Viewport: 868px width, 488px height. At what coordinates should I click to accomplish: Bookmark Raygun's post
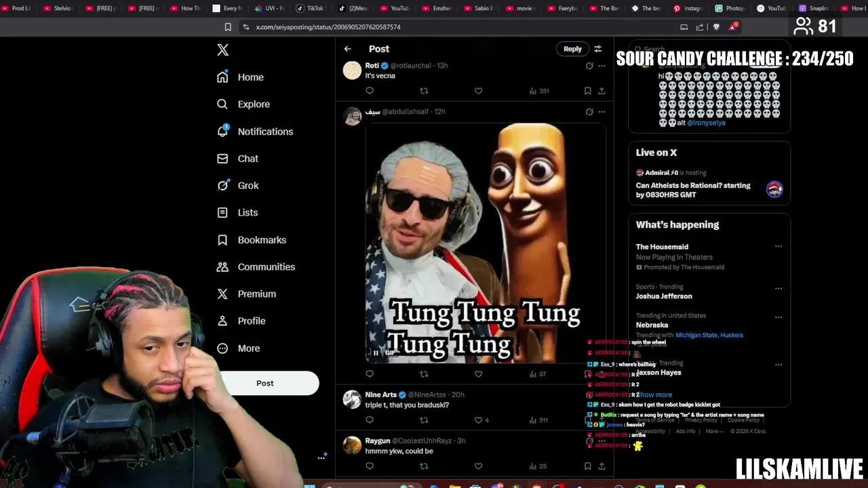coord(587,466)
